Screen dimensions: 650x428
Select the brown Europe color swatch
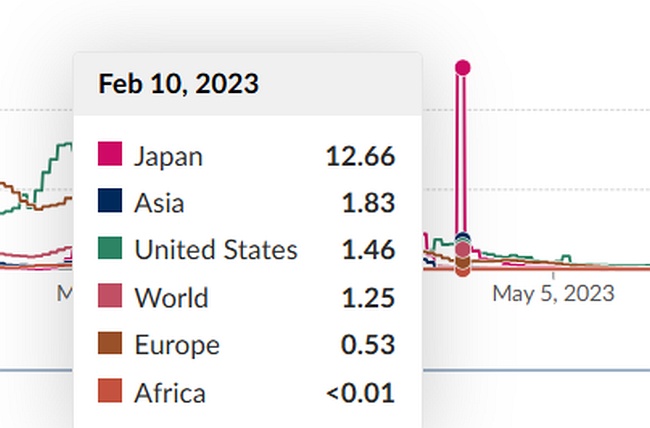pyautogui.click(x=110, y=344)
